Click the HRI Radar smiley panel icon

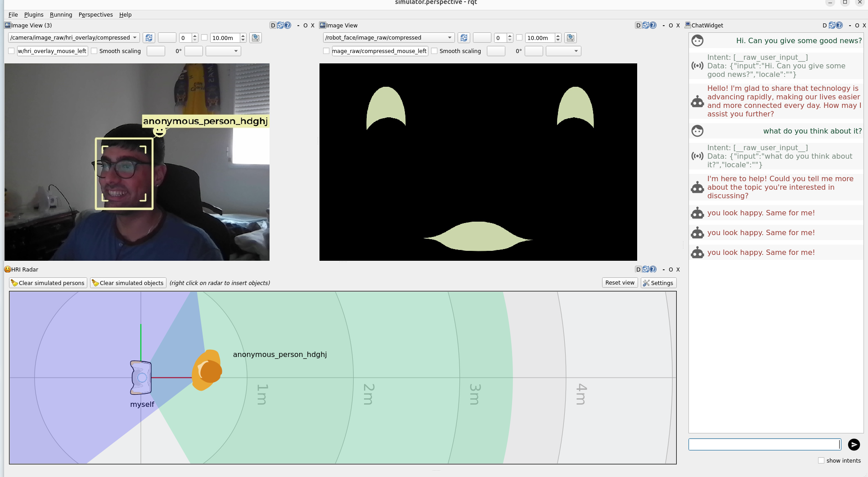click(x=8, y=269)
